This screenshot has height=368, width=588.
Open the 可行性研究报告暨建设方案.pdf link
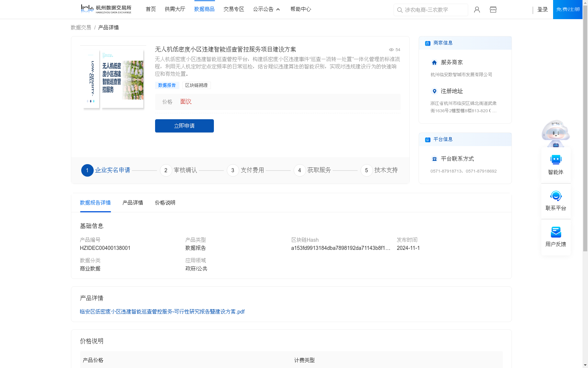[x=162, y=312]
